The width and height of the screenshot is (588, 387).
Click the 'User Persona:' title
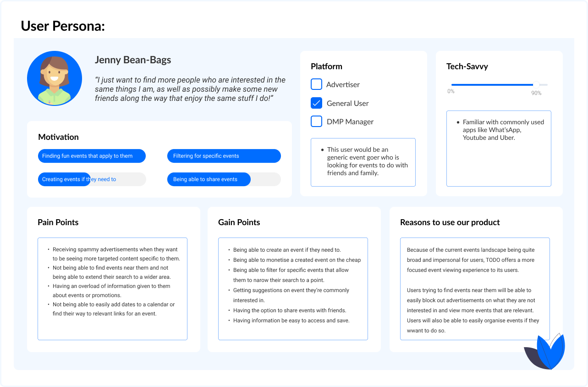(x=63, y=26)
